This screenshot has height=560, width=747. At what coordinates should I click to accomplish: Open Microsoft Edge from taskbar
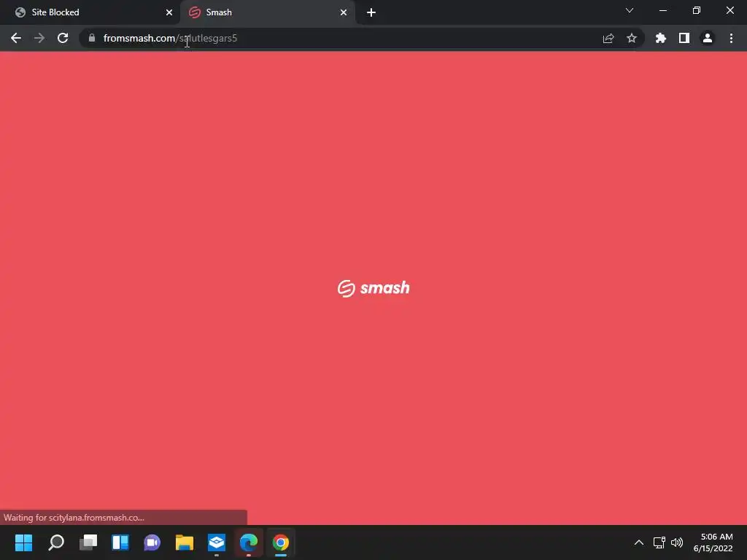click(249, 542)
